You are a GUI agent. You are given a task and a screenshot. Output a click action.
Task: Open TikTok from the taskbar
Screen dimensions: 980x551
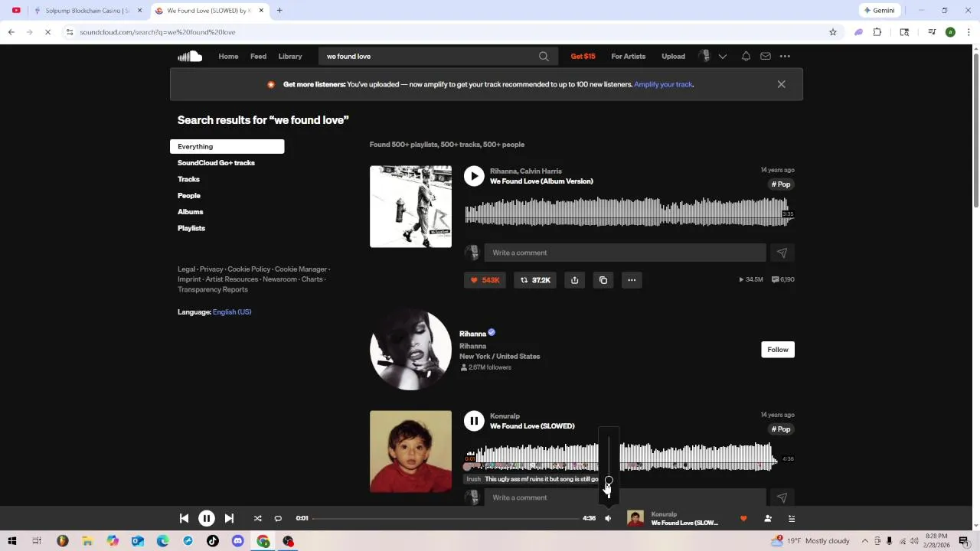click(x=213, y=541)
